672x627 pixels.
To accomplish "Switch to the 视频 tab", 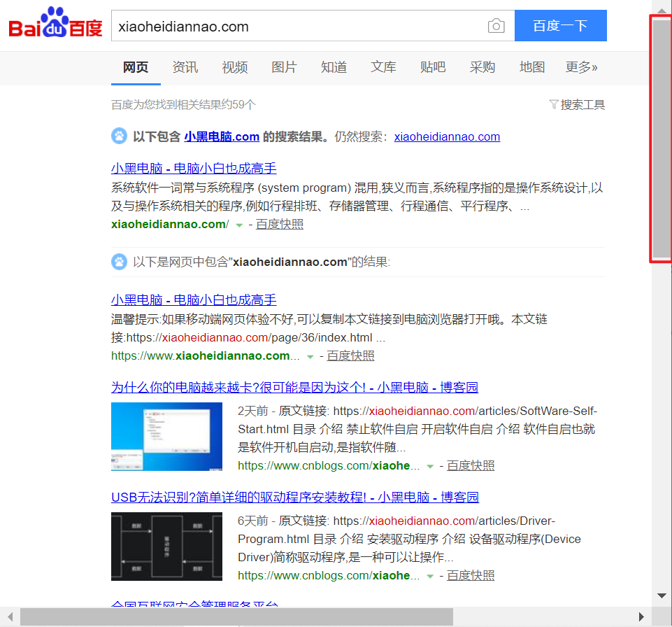I will pyautogui.click(x=235, y=67).
